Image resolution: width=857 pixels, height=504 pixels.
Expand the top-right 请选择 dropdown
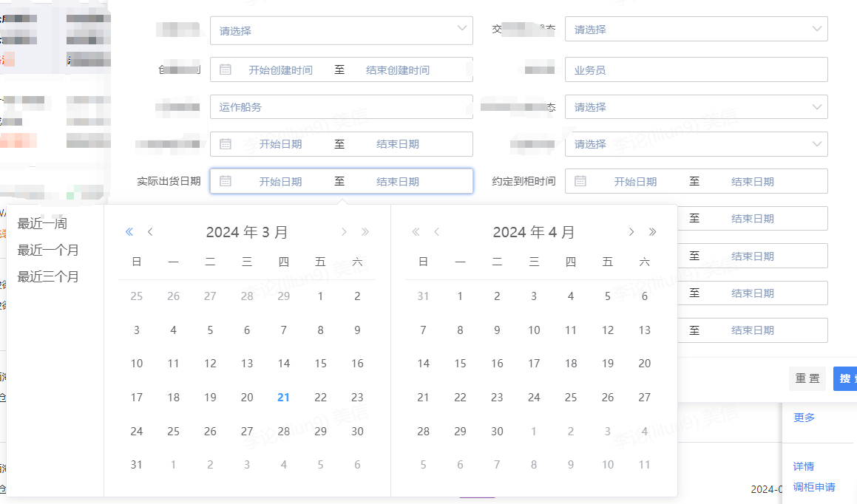695,30
